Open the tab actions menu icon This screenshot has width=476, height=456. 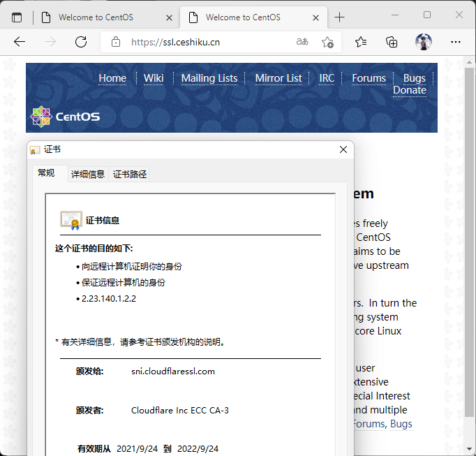coord(17,17)
